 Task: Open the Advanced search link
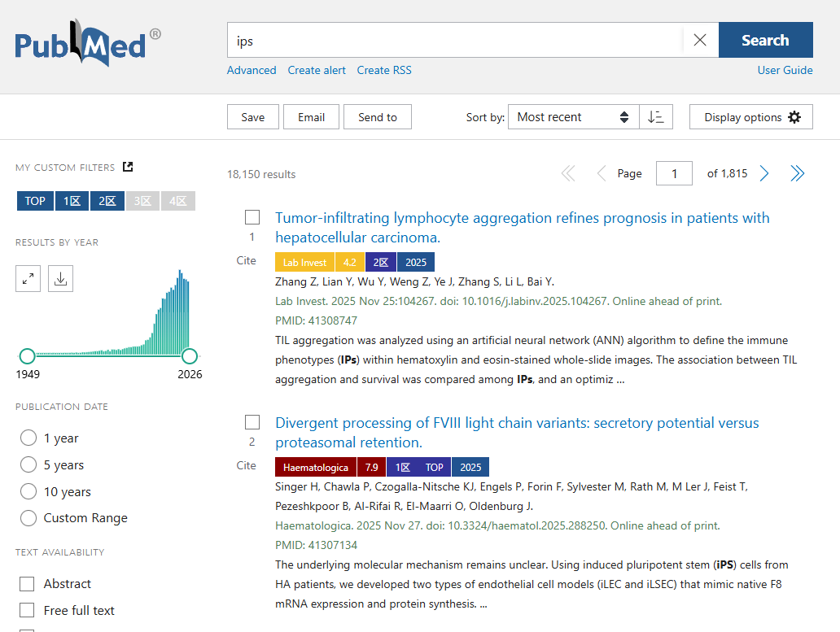(252, 70)
